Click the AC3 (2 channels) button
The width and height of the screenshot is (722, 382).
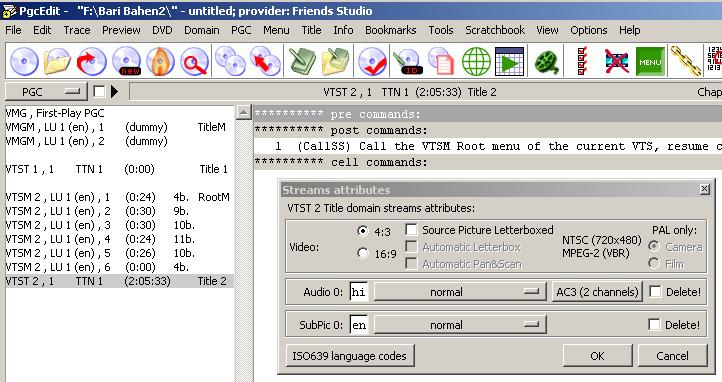coord(597,292)
